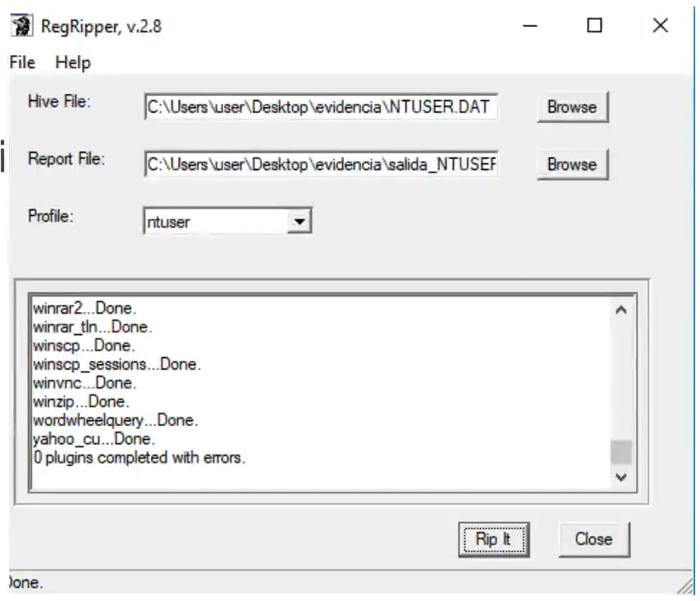Screen dimensions: 700x601
Task: Click the Report File path field
Action: click(321, 164)
